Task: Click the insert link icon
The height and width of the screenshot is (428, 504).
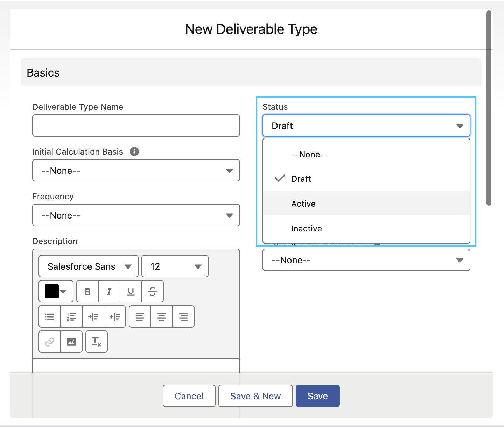Action: pyautogui.click(x=50, y=342)
